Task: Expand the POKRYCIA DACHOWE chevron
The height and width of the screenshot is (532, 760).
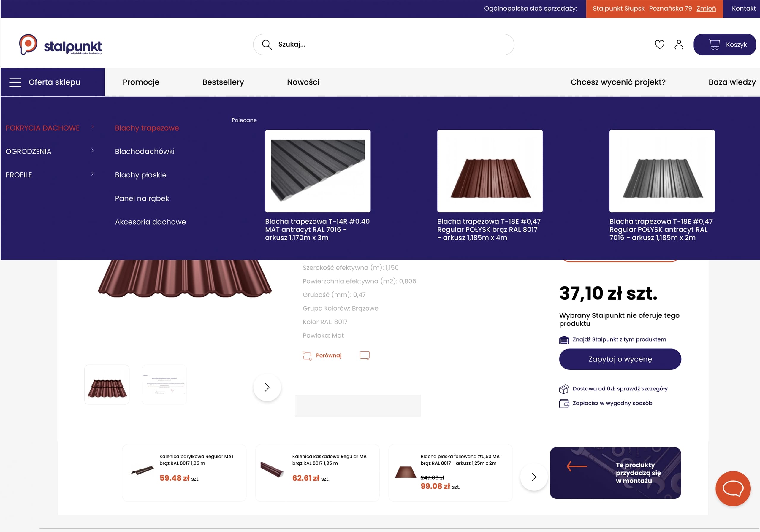Action: (92, 127)
